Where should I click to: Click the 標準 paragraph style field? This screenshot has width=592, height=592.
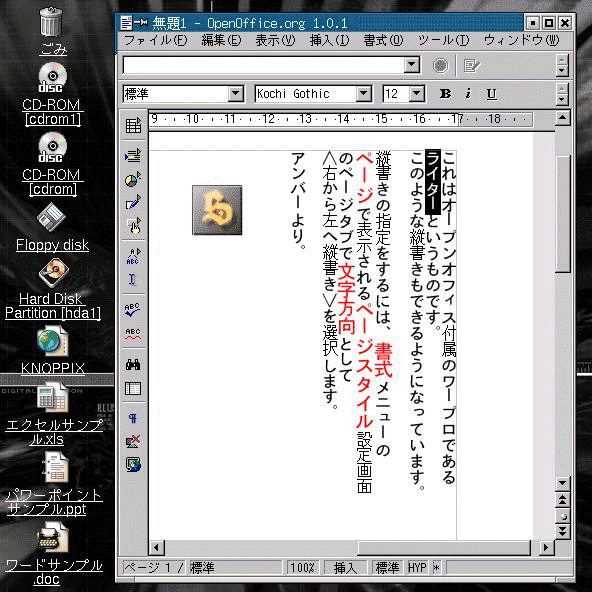pos(176,93)
